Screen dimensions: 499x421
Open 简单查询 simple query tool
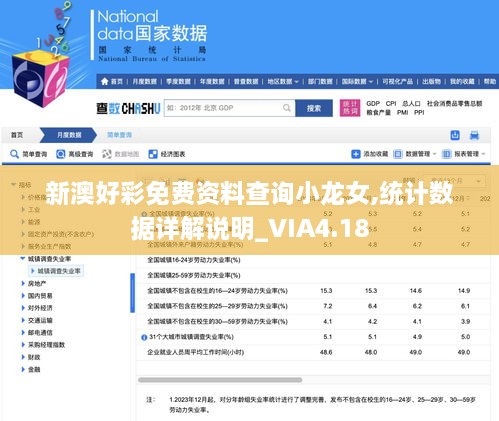(29, 154)
